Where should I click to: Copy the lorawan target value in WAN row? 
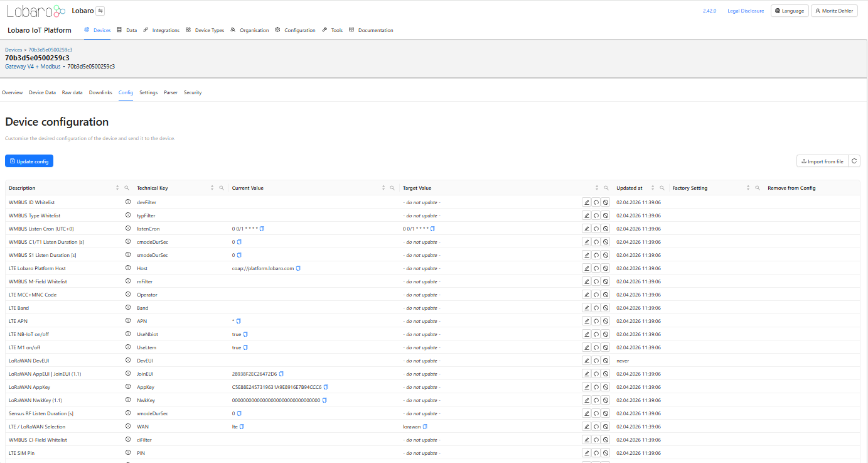425,427
